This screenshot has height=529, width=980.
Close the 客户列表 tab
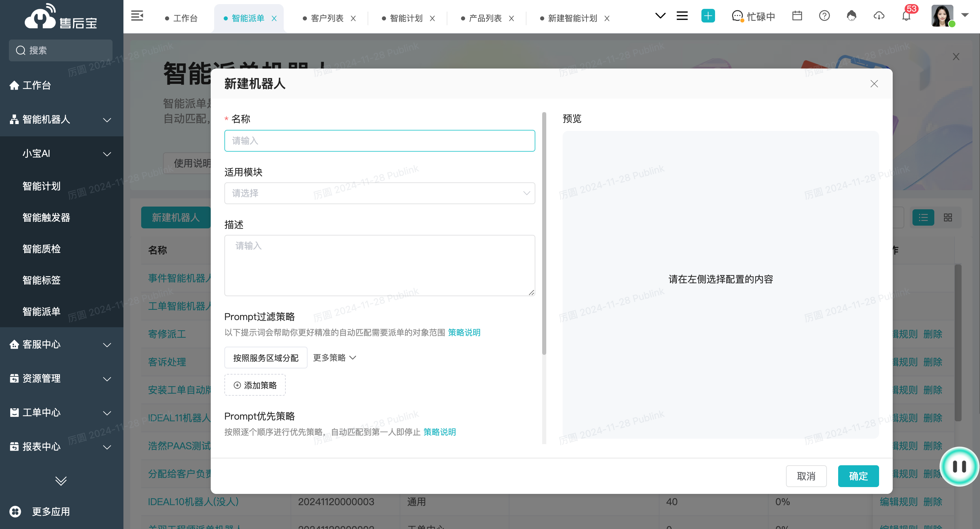point(353,18)
